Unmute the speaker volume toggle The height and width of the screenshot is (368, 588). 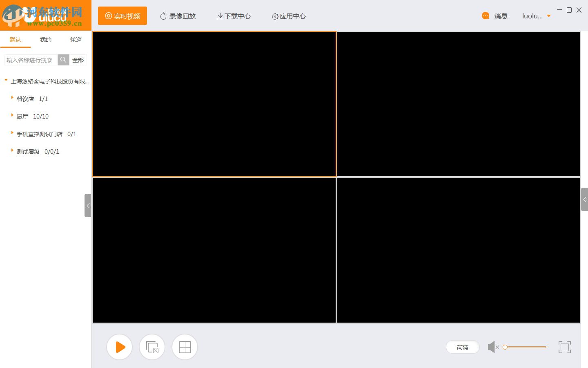pos(493,347)
